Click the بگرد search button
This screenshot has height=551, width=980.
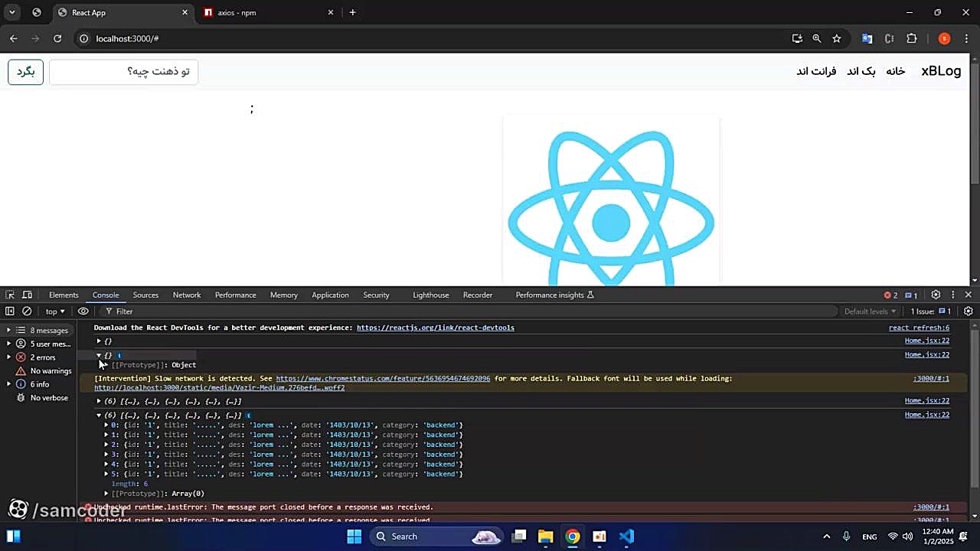coord(25,71)
